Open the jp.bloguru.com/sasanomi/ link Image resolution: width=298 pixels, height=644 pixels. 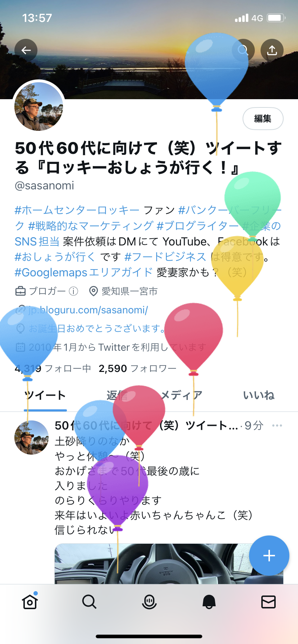click(x=88, y=310)
